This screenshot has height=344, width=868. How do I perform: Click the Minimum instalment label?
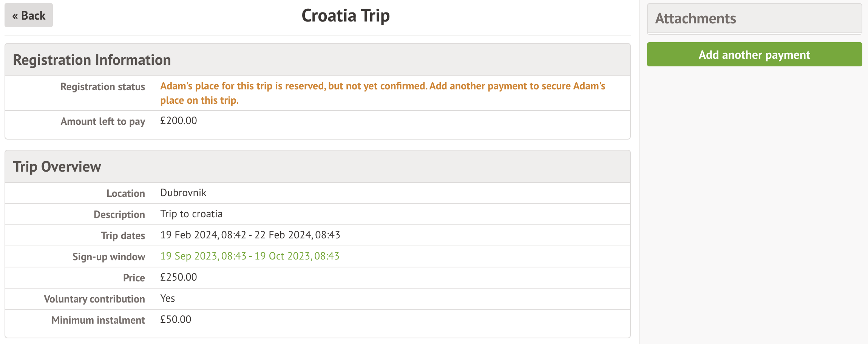tap(98, 320)
